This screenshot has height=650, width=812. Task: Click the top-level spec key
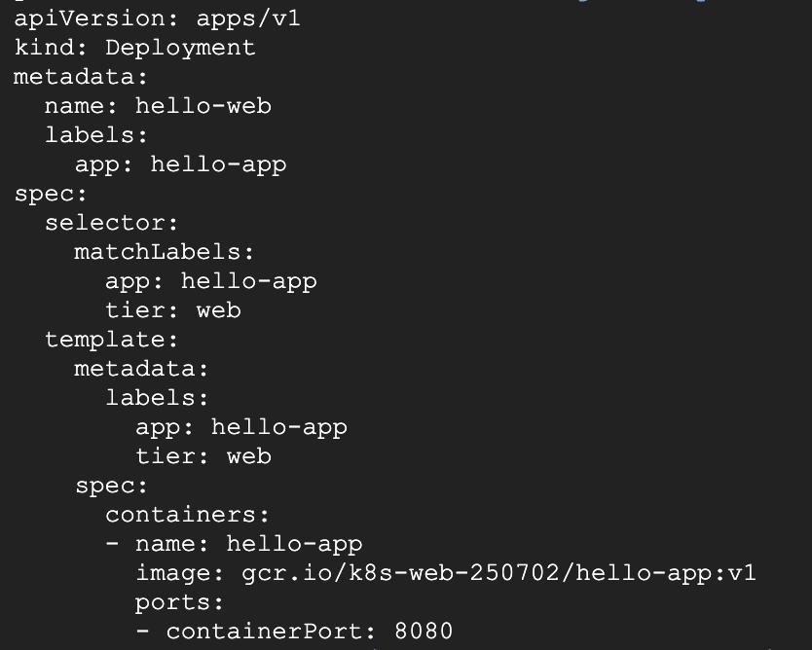point(51,194)
